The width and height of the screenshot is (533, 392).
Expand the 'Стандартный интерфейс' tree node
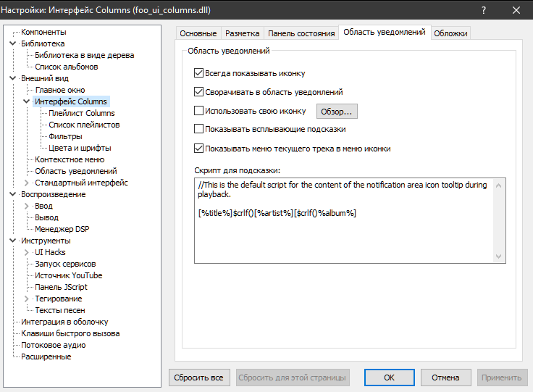tap(27, 183)
